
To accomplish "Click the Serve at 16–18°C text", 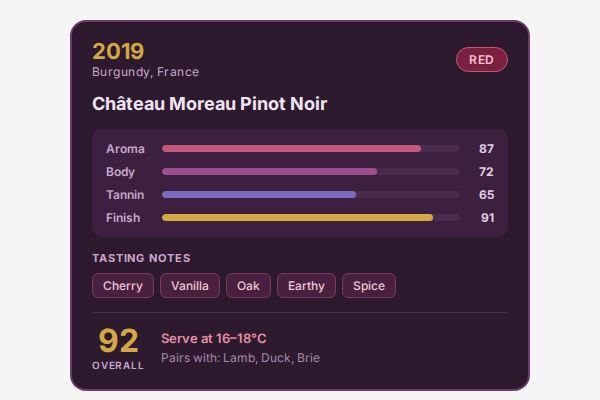I will tap(213, 339).
